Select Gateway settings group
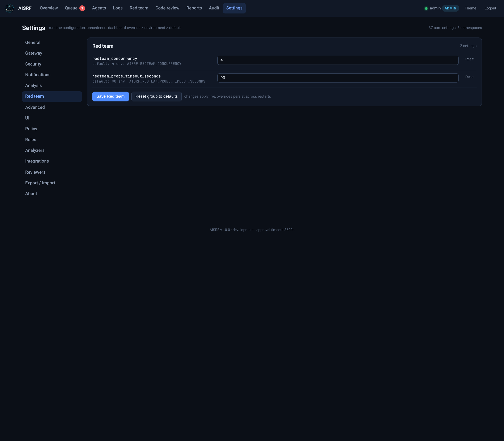 click(x=52, y=53)
